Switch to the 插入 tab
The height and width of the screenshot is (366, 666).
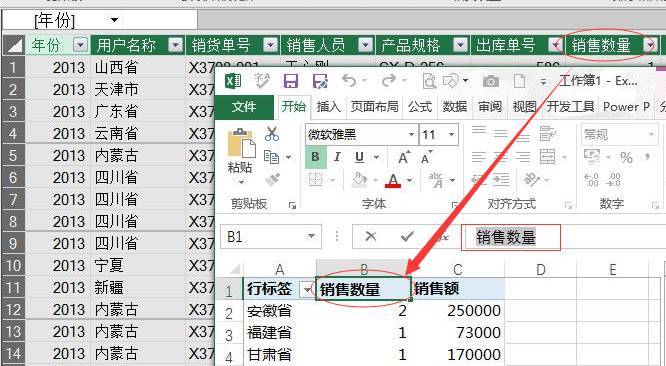(x=329, y=107)
